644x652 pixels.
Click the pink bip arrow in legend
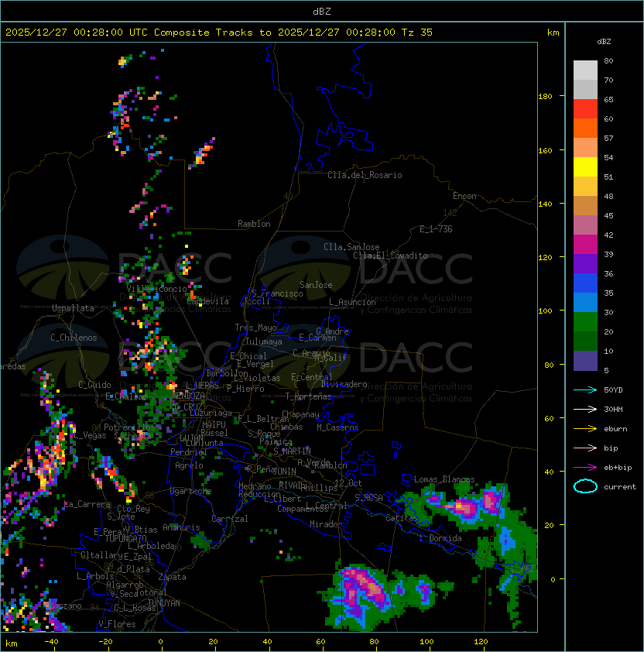[585, 448]
